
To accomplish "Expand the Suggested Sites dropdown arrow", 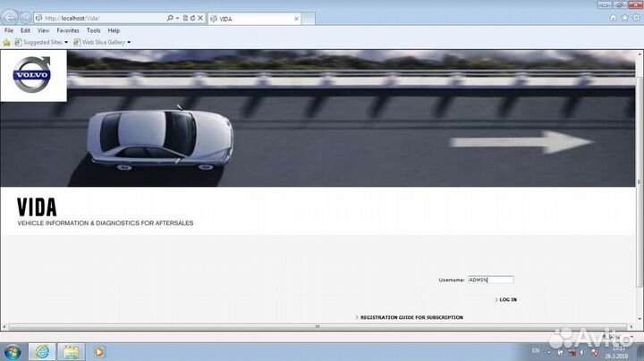I will click(x=66, y=42).
